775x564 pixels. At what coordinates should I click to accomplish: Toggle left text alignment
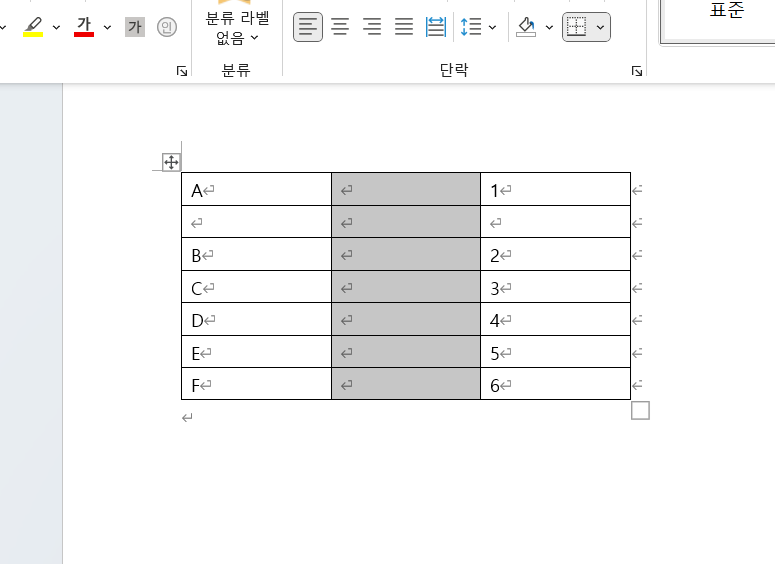pos(308,27)
